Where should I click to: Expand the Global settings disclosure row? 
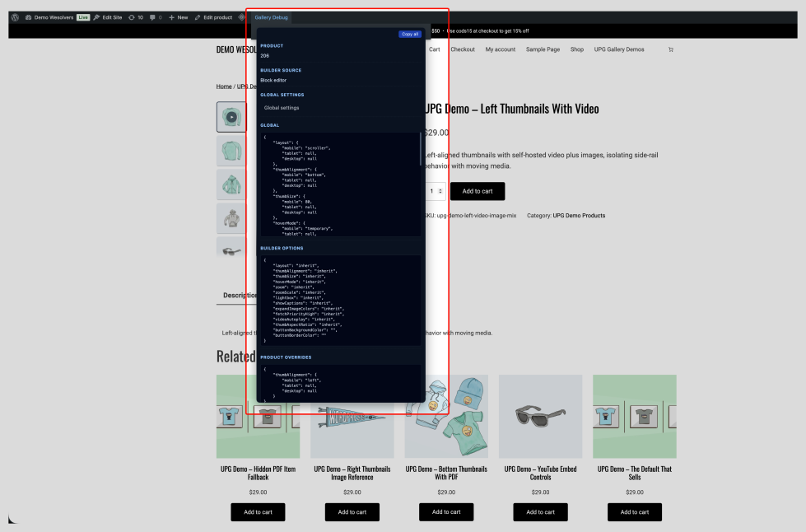340,108
